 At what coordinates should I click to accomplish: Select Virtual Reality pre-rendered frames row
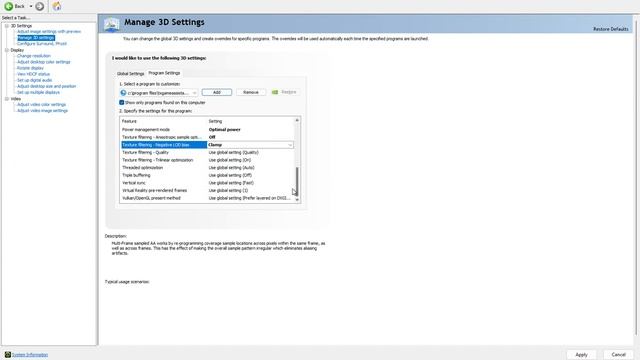(207, 191)
